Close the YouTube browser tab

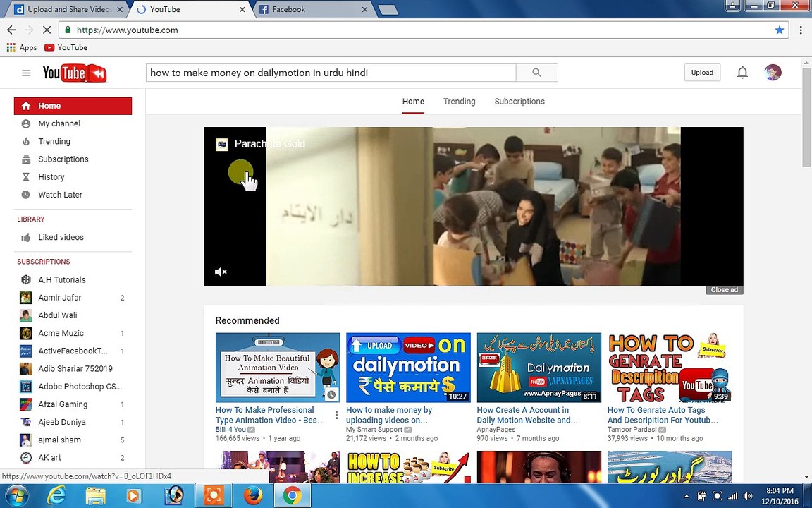[242, 9]
